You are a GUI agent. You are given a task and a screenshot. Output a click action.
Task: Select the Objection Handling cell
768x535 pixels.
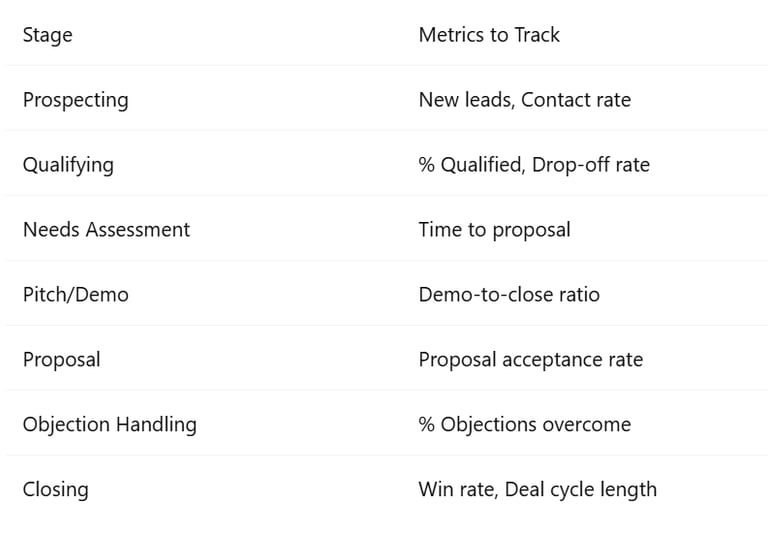(x=110, y=425)
